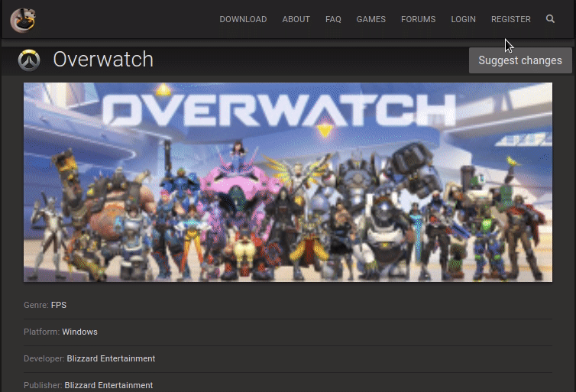Click the Platform label text
The image size is (576, 392).
[x=41, y=332]
